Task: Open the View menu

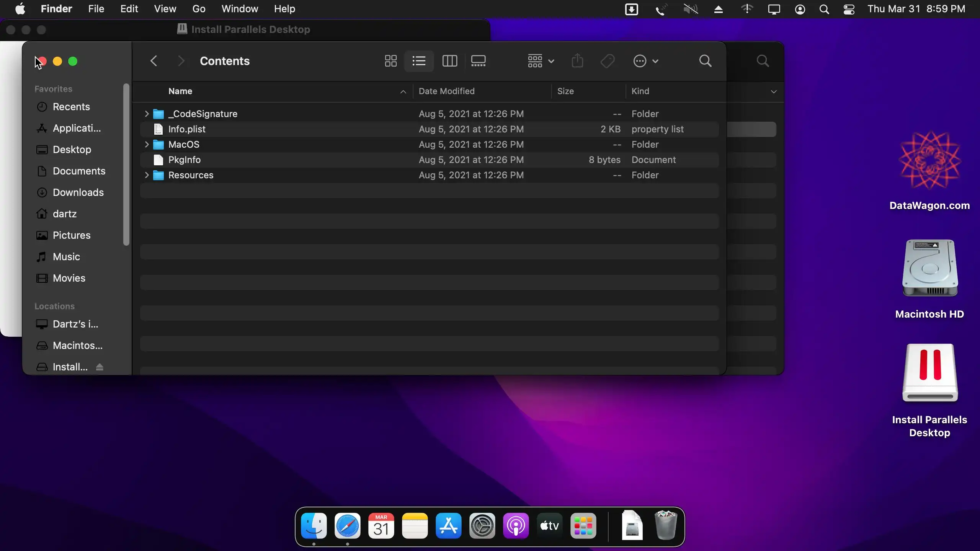Action: click(x=165, y=9)
